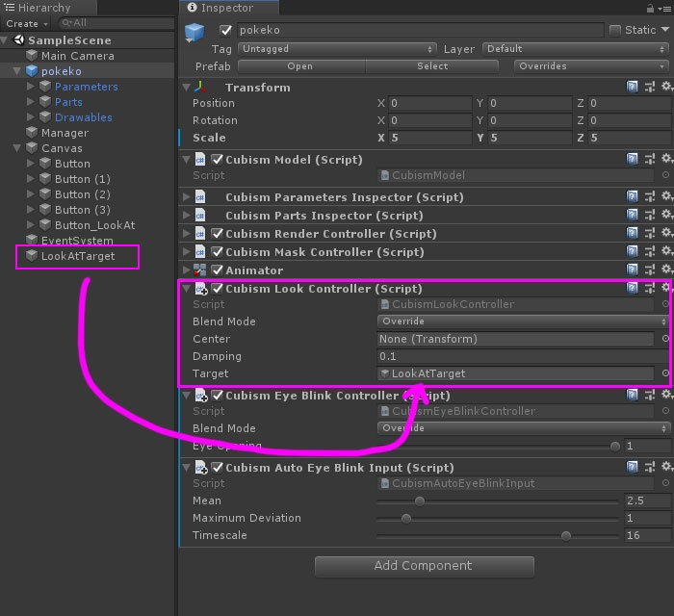The height and width of the screenshot is (616, 674).
Task: Disable the Animator component checkbox
Action: tap(218, 269)
